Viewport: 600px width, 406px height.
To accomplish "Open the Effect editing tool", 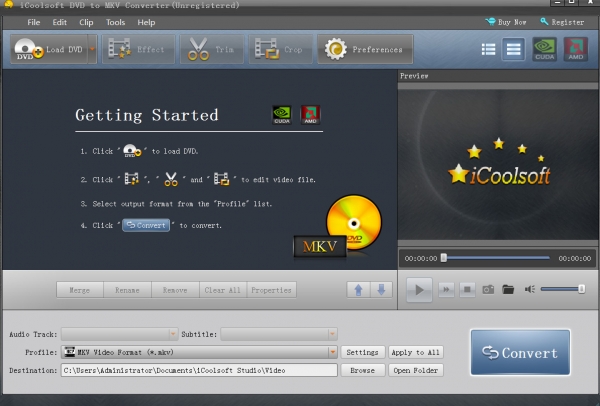I will [x=139, y=49].
